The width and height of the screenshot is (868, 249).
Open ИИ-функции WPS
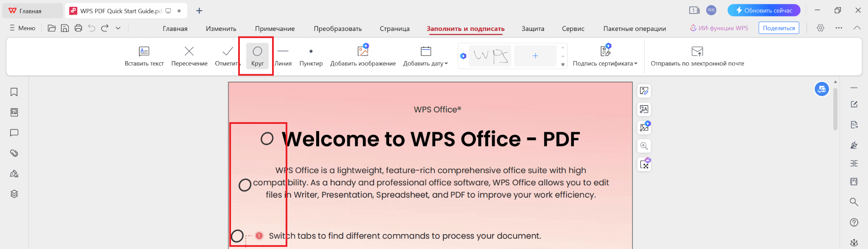coord(719,28)
